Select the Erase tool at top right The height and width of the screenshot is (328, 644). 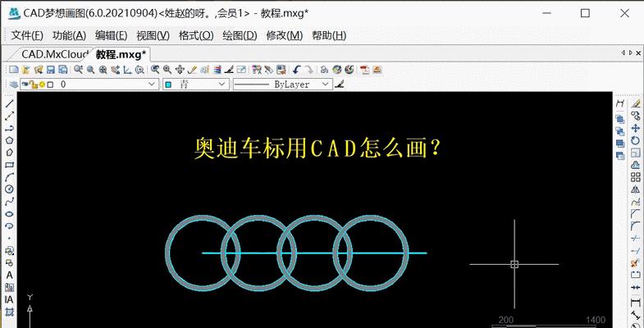tap(635, 104)
